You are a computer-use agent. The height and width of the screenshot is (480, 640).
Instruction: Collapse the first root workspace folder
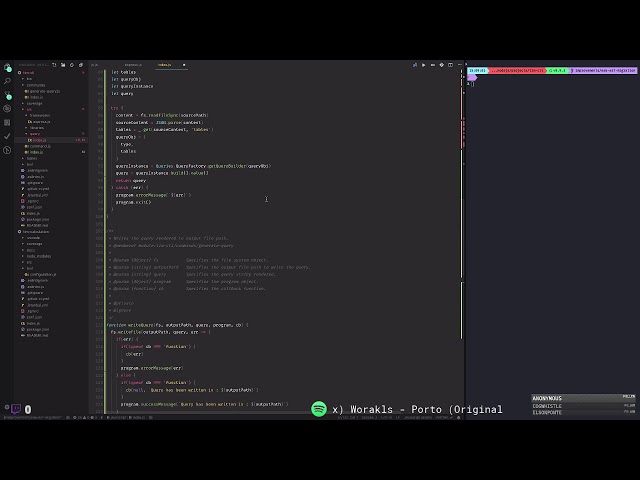[x=28, y=73]
